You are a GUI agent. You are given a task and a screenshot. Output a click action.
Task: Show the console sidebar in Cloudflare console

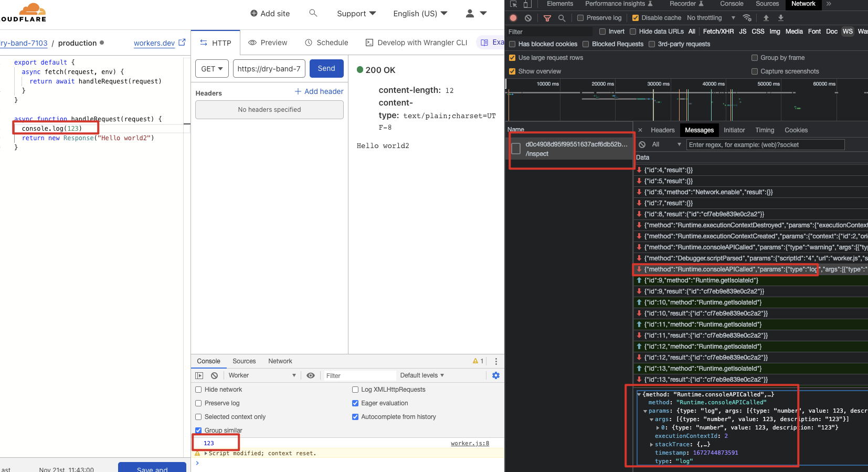point(199,375)
